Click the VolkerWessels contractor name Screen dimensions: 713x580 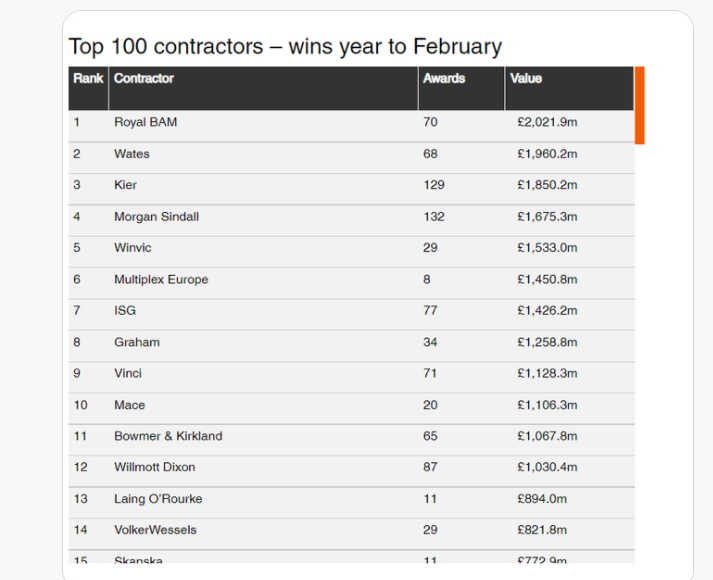(x=155, y=530)
